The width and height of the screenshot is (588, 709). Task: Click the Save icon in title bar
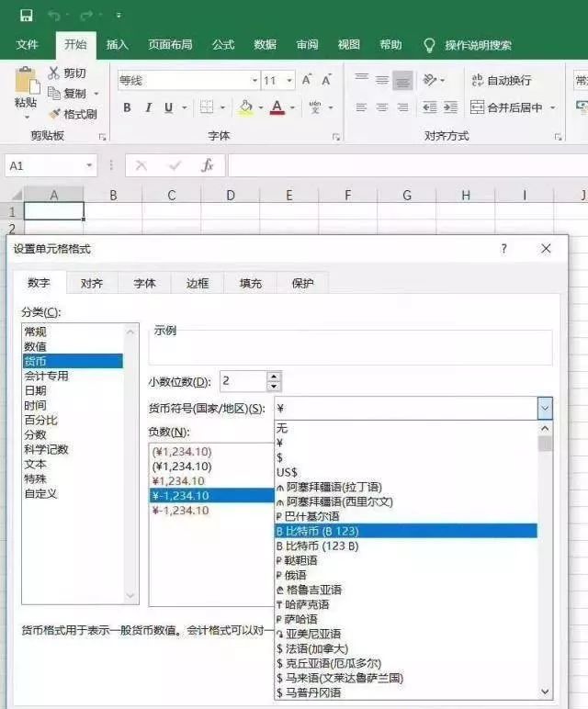click(27, 16)
